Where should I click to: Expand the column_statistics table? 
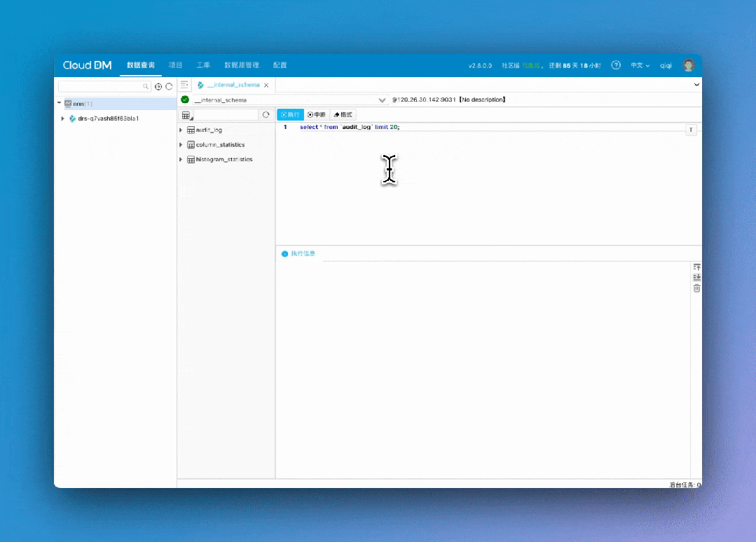point(181,144)
